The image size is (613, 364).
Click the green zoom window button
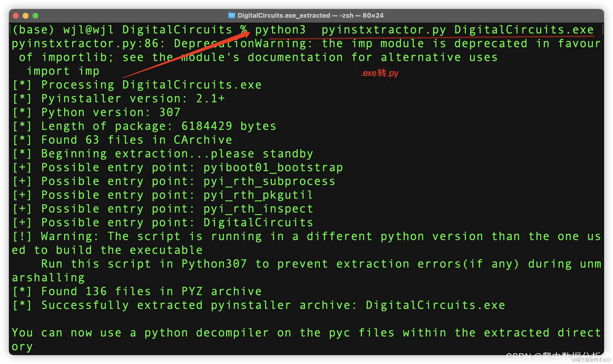pos(35,16)
